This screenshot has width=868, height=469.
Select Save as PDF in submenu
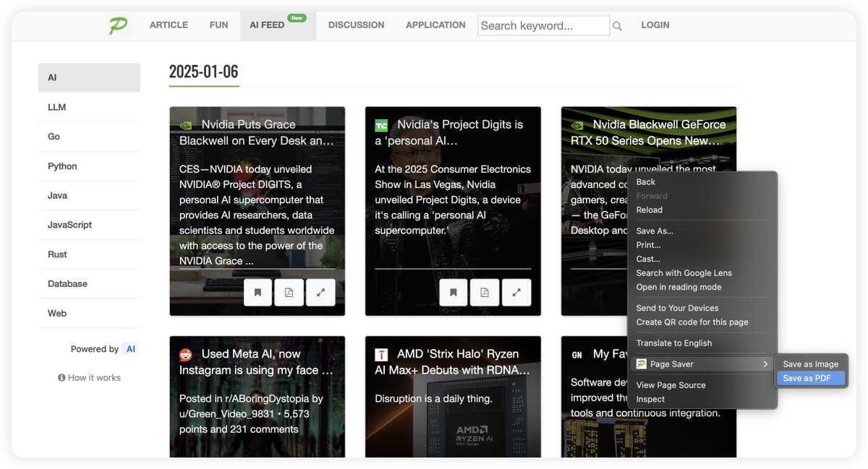point(810,378)
